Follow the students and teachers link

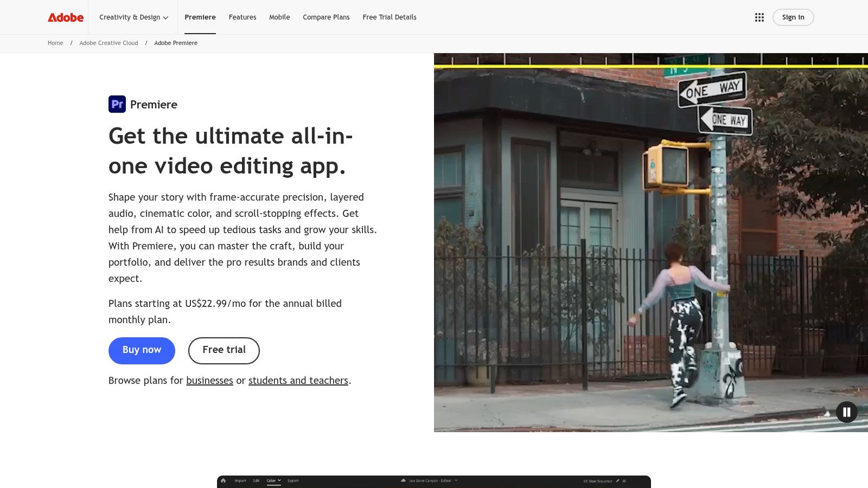pyautogui.click(x=298, y=381)
